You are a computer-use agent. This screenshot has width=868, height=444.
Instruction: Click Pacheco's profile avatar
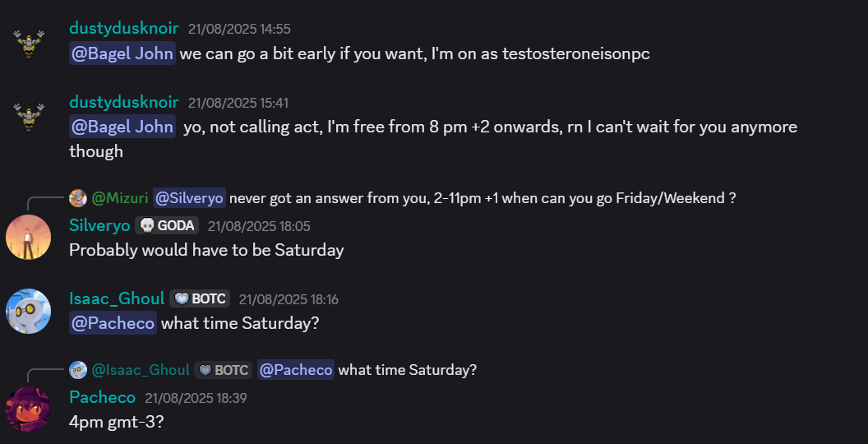28,409
